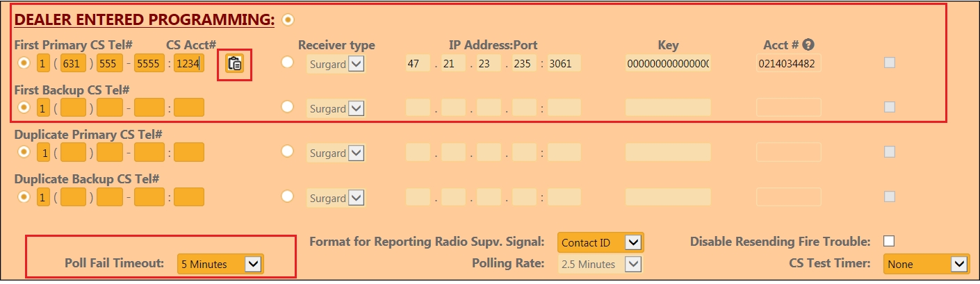980x284 pixels.
Task: Click the Key field with zeros
Action: click(x=667, y=64)
